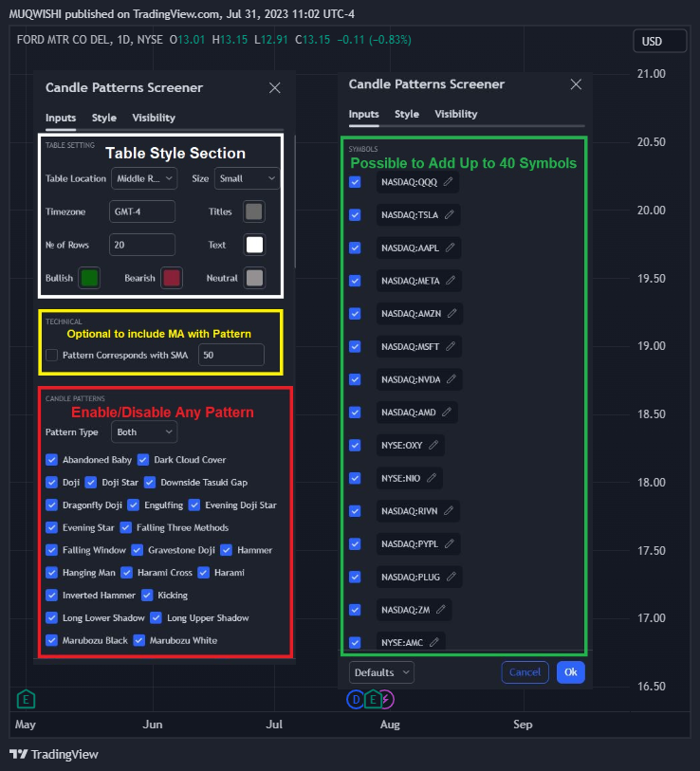Edit the NASDAQ:AMD symbol pencil icon
This screenshot has width=700, height=771.
[447, 412]
